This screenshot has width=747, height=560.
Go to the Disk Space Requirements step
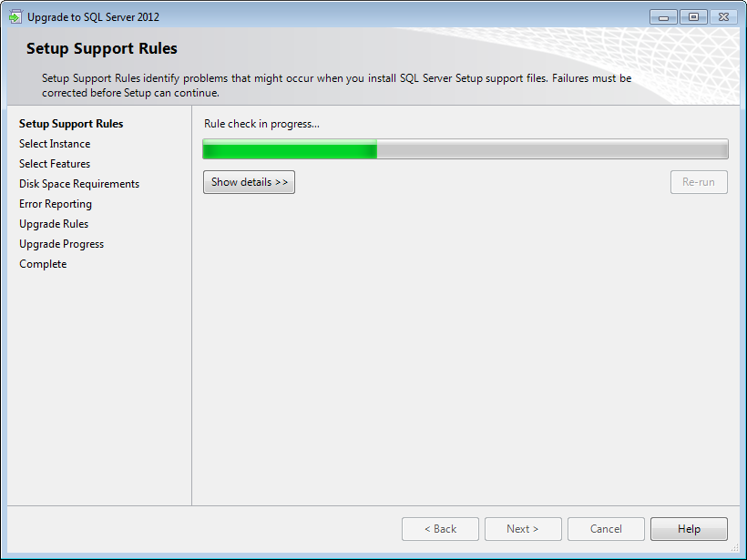(79, 184)
